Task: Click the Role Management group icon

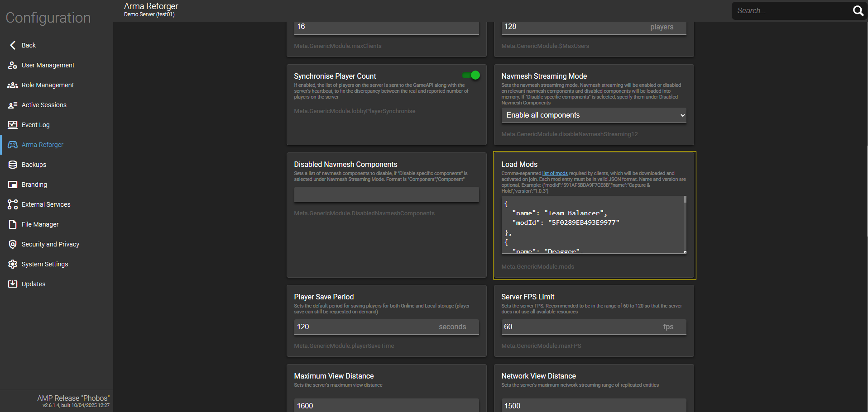Action: coord(13,85)
